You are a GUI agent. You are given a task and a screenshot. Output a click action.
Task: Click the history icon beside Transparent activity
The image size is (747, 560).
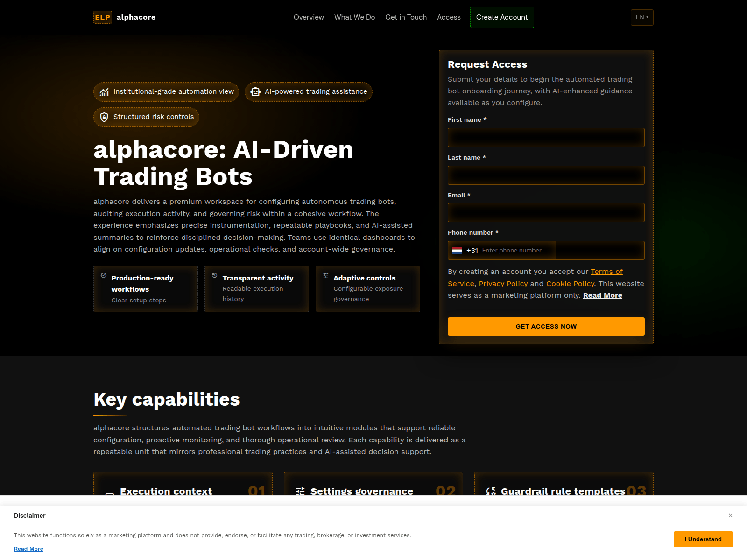pyautogui.click(x=215, y=275)
